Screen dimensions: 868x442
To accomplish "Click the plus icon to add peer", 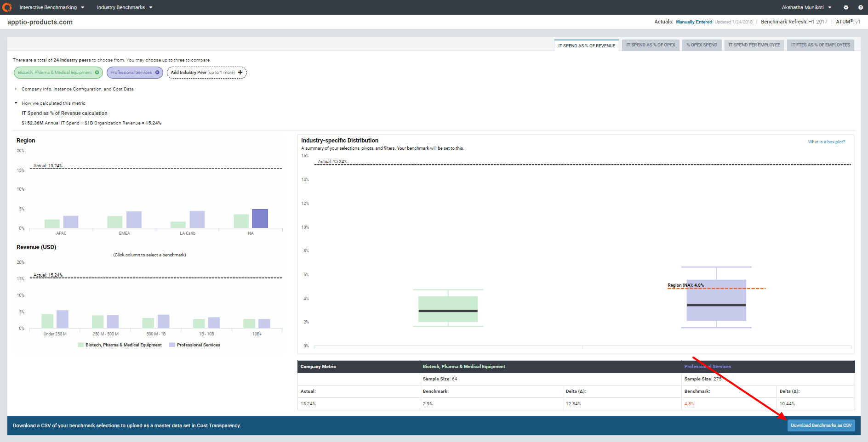I will (240, 73).
